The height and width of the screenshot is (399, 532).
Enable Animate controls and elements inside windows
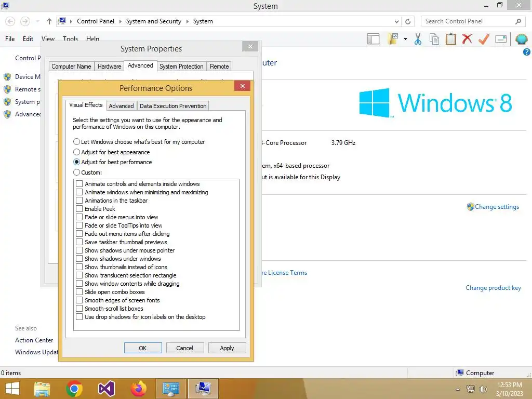click(x=79, y=184)
